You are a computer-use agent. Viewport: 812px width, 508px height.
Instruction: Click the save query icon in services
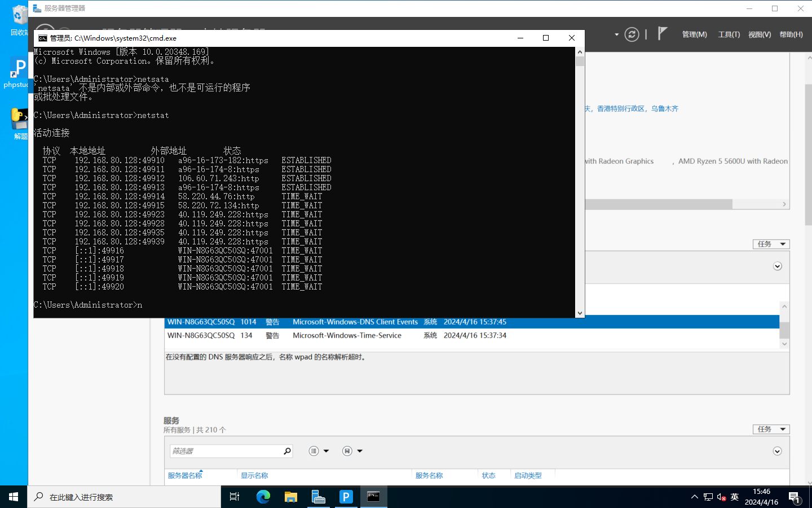(347, 451)
